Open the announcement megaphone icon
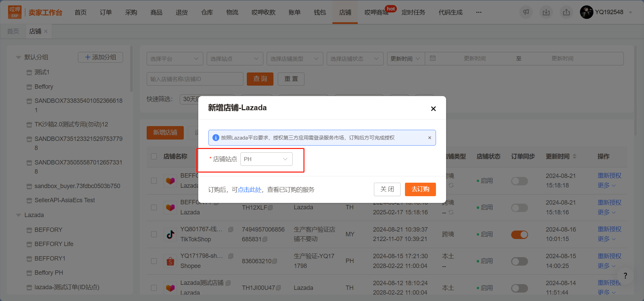 pyautogui.click(x=526, y=12)
